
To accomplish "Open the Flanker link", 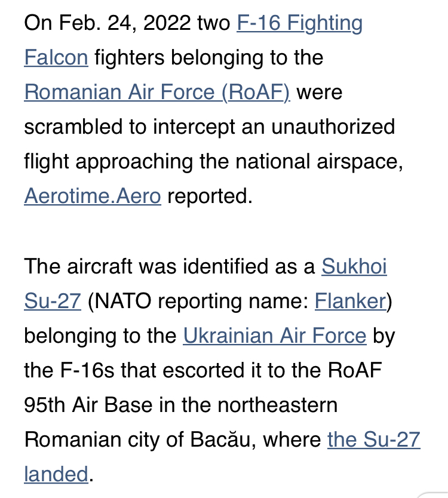I will pyautogui.click(x=350, y=300).
